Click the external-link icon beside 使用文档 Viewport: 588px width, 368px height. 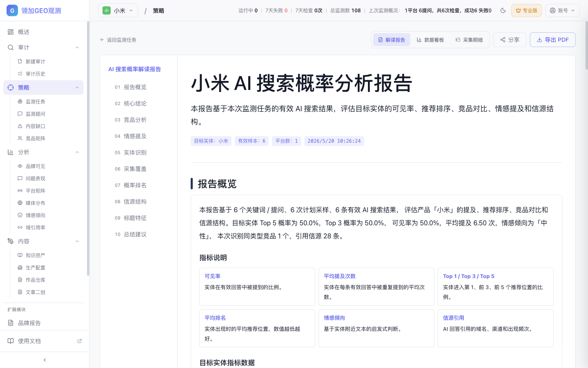80,341
